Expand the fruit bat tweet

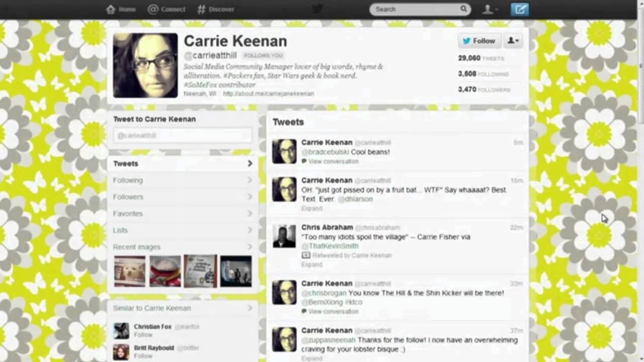click(311, 208)
